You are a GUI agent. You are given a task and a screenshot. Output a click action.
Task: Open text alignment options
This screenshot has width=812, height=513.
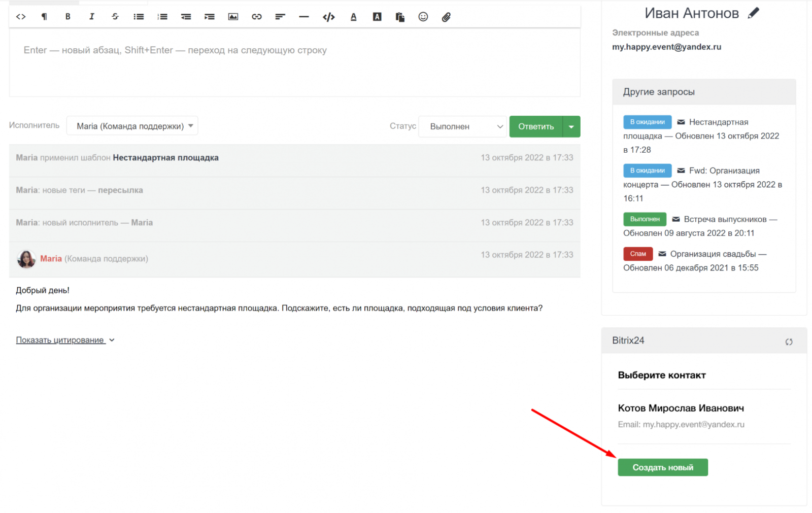(x=280, y=17)
